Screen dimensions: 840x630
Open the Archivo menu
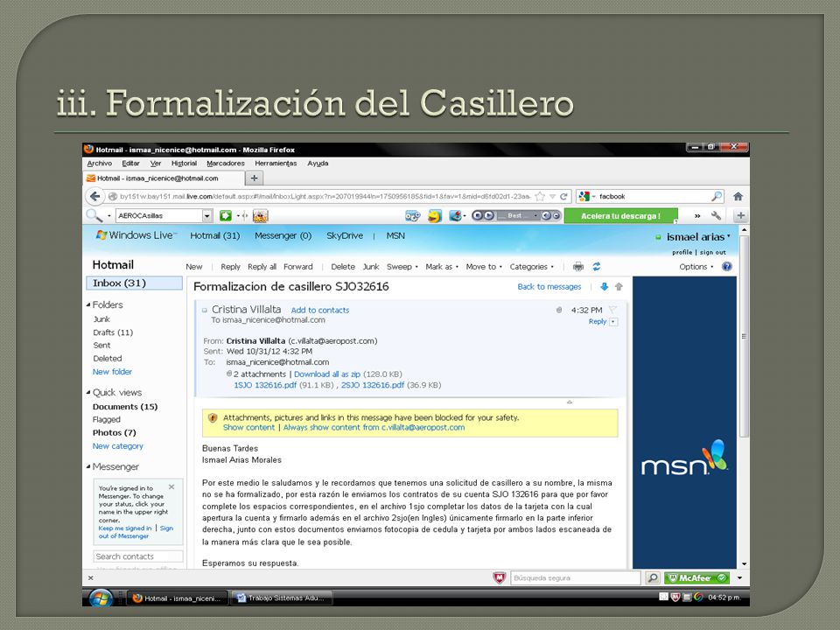click(100, 164)
